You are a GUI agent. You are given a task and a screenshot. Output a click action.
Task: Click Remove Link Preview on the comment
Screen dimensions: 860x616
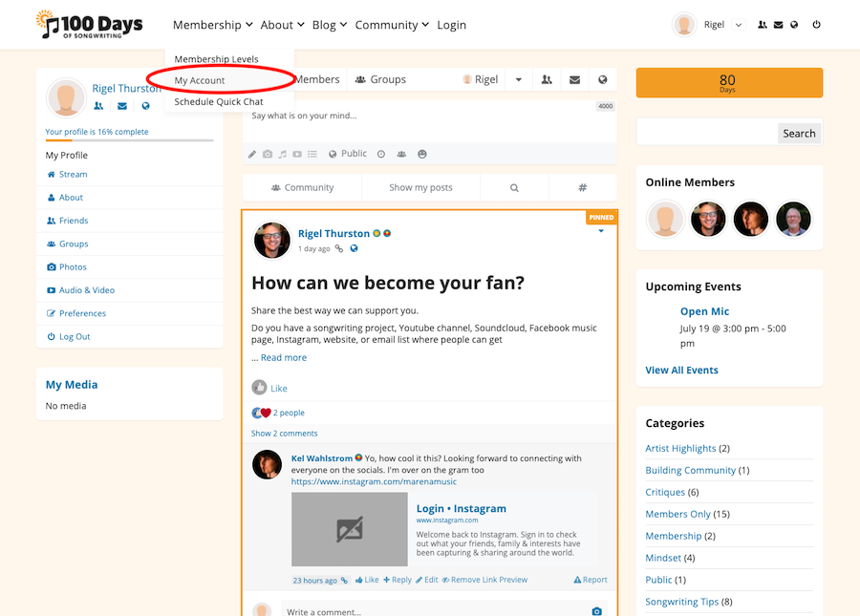tap(484, 580)
